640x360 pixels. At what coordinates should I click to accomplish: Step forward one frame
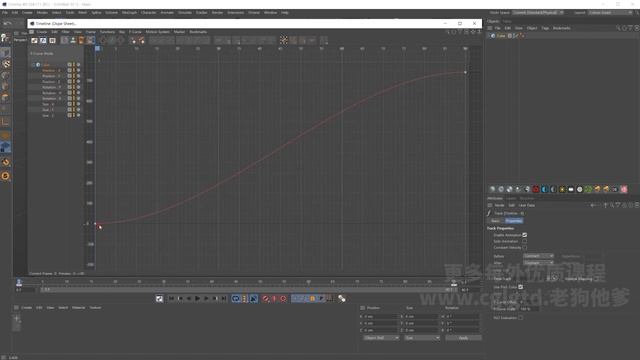pos(206,299)
